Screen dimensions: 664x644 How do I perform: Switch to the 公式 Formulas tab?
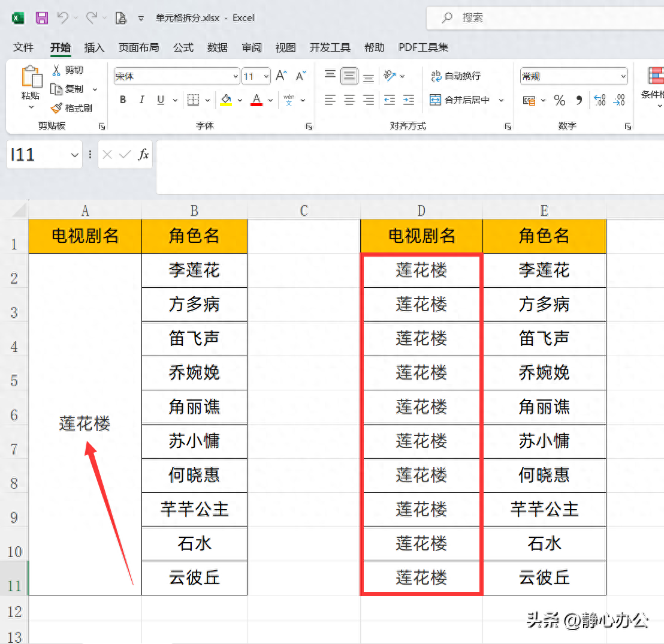183,47
